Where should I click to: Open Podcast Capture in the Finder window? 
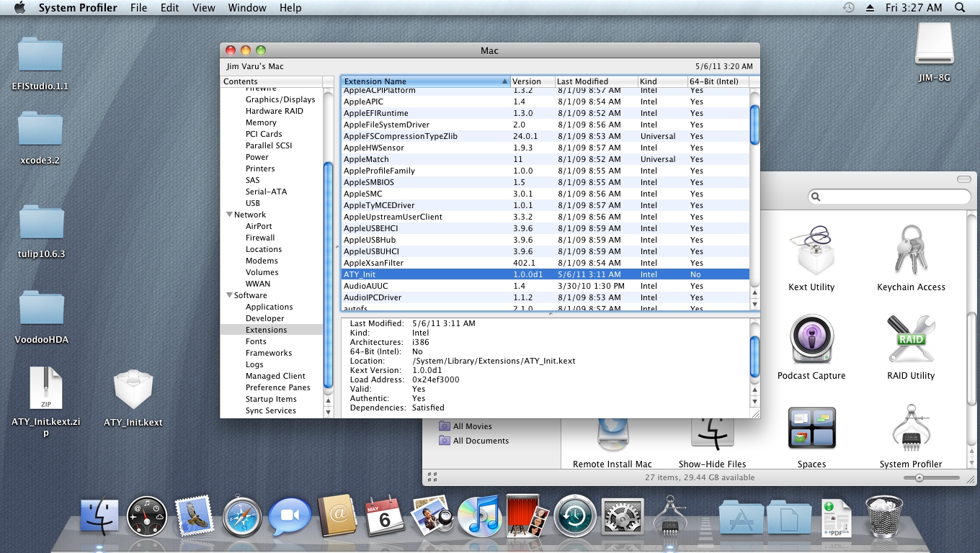tap(811, 339)
